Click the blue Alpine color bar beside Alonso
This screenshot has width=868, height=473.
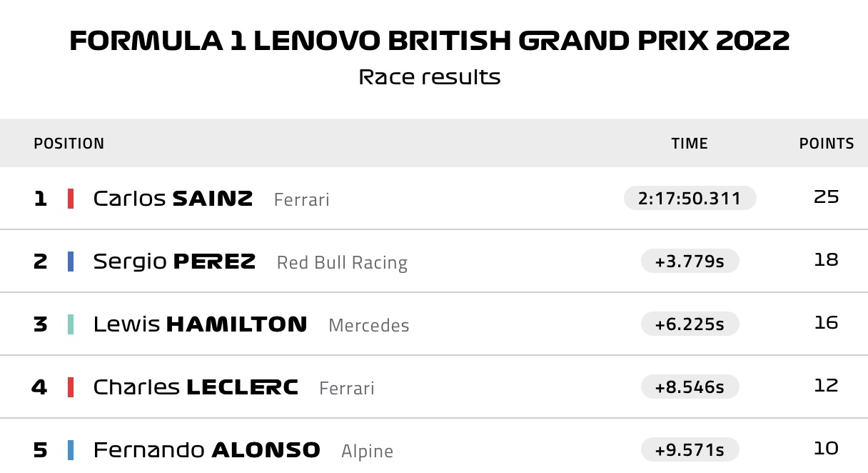coord(71,450)
